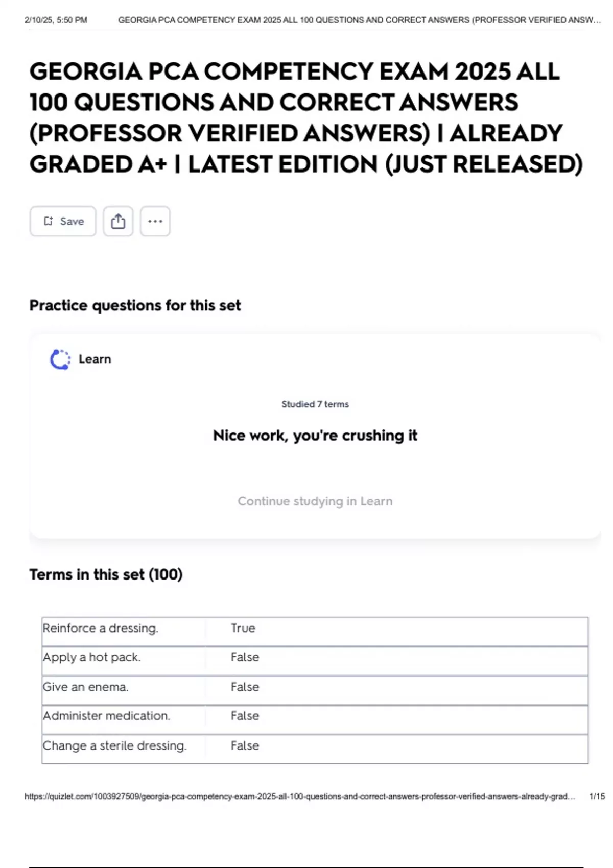Click Continue studying in Learn
The height and width of the screenshot is (868, 613).
315,501
